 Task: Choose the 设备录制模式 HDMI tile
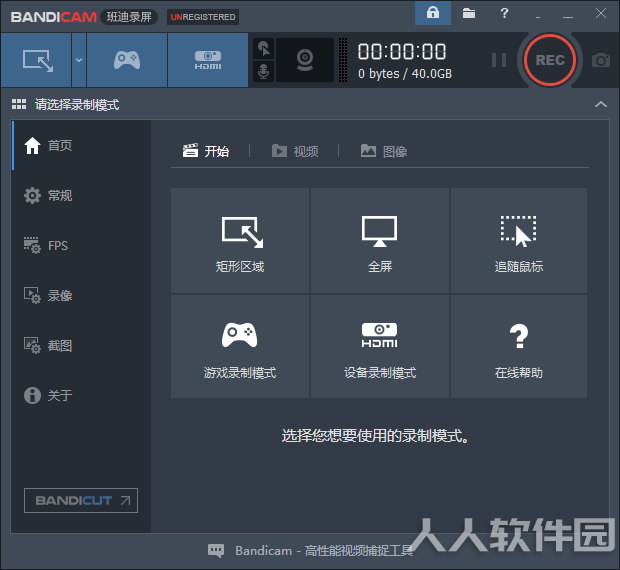click(x=380, y=346)
